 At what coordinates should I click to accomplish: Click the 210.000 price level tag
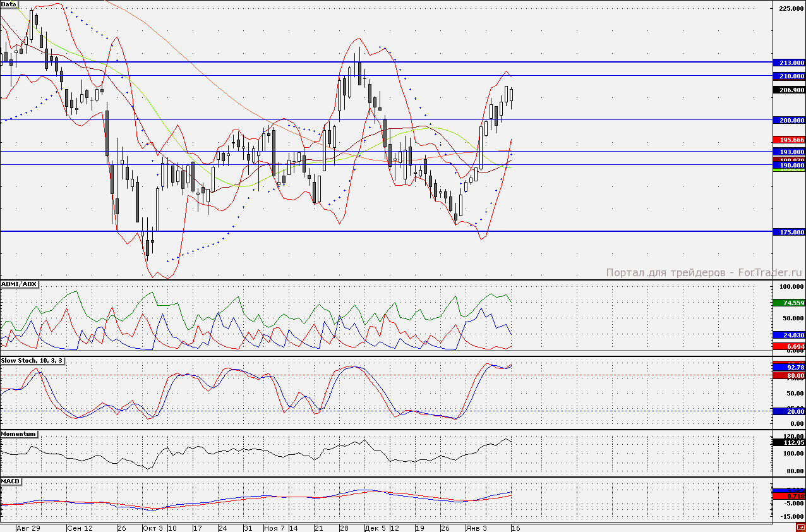tap(789, 76)
